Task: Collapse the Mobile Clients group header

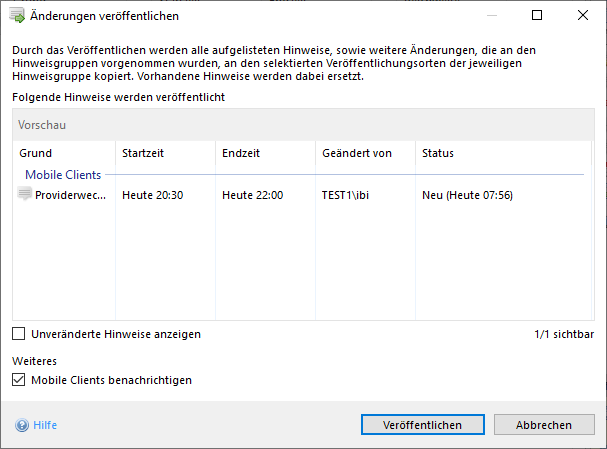Action: click(63, 175)
